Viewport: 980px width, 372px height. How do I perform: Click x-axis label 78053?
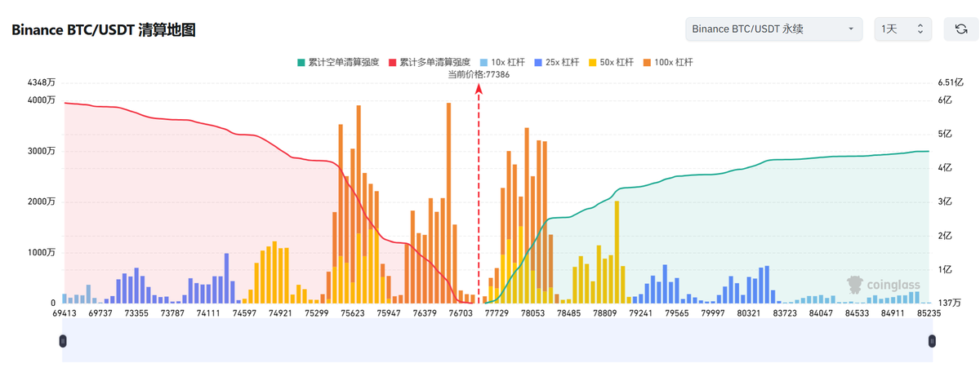pyautogui.click(x=532, y=313)
